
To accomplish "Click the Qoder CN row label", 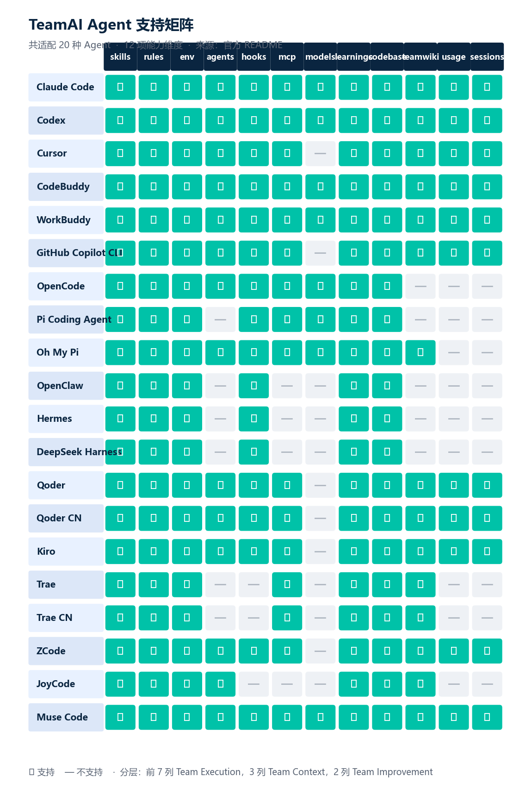I will pos(66,518).
